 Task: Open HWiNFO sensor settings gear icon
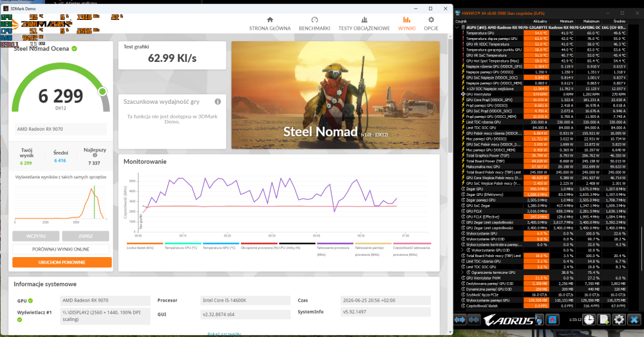(619, 320)
